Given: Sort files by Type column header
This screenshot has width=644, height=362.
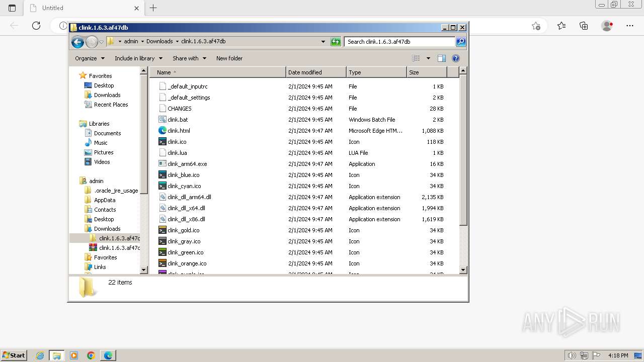Looking at the screenshot, I should 376,72.
